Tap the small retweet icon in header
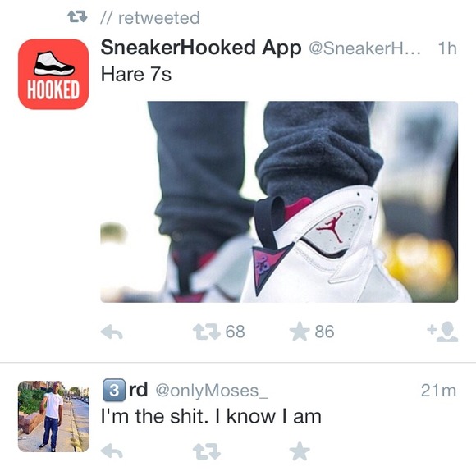Image resolution: width=476 pixels, height=476 pixels. coord(77,17)
